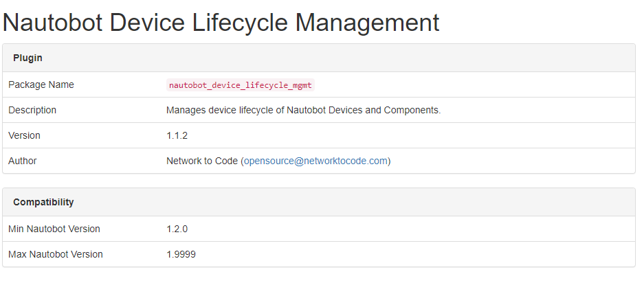This screenshot has height=283, width=644.
Task: Click the Package Name label
Action: point(41,84)
